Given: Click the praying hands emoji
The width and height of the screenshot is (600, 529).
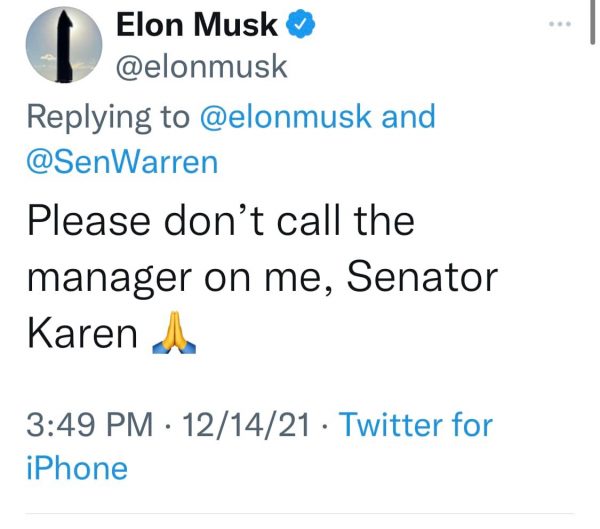Looking at the screenshot, I should pos(172,337).
